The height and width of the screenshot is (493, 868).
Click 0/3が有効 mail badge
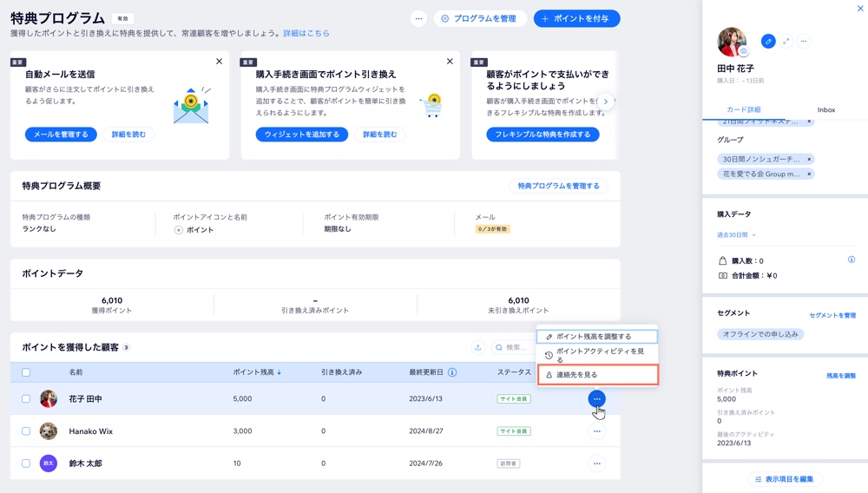[492, 229]
